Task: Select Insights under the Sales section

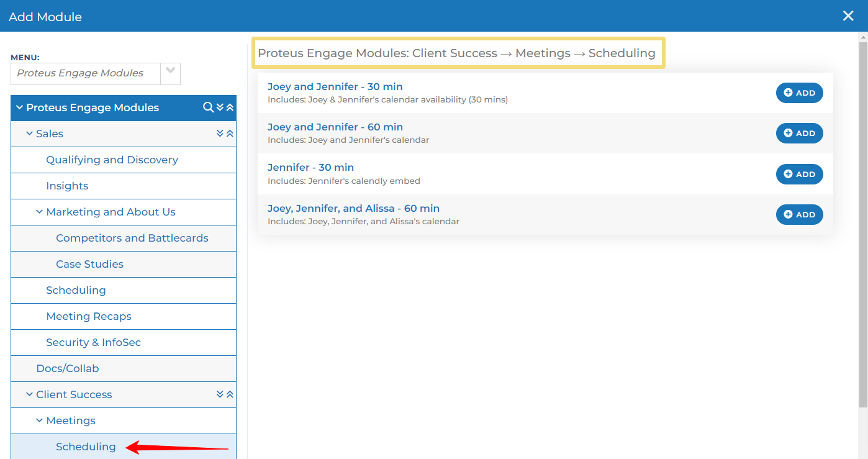Action: (67, 186)
